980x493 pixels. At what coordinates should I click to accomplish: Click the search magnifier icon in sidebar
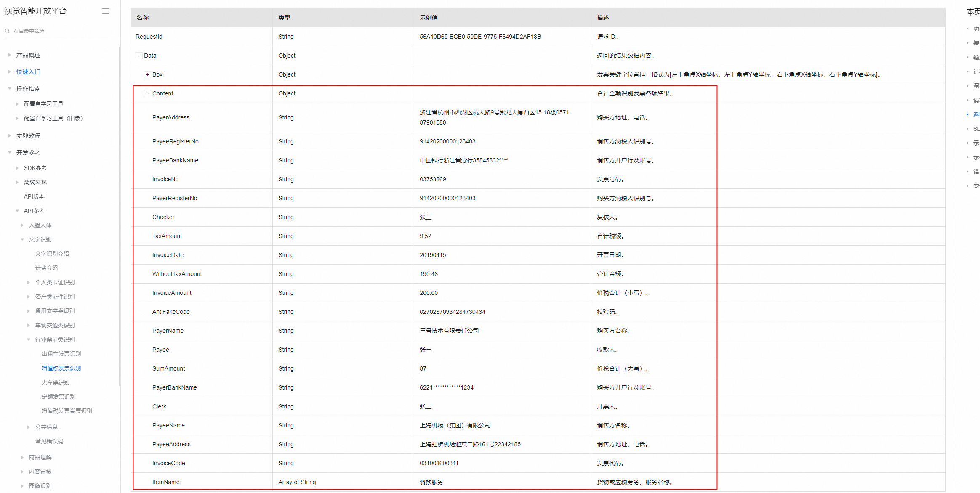(x=7, y=31)
